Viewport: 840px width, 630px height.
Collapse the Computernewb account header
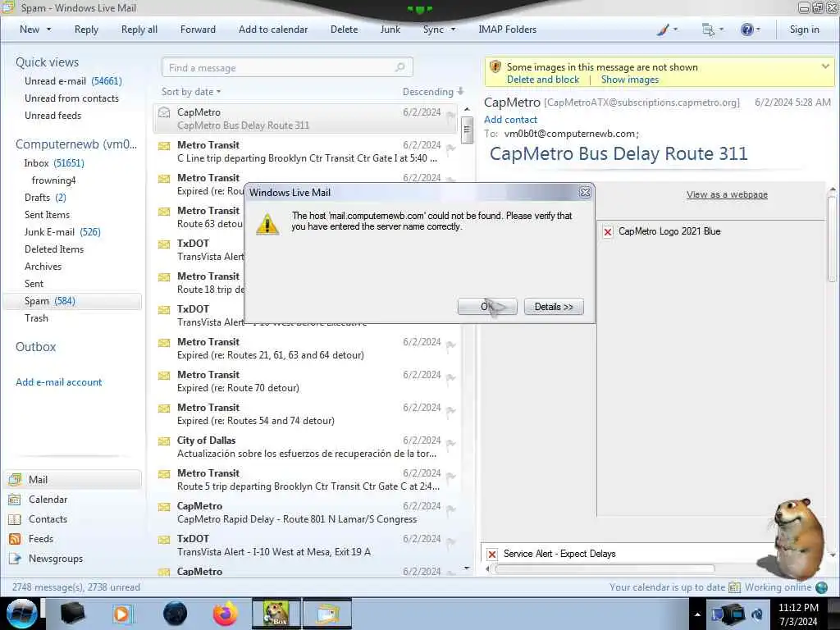(x=76, y=144)
